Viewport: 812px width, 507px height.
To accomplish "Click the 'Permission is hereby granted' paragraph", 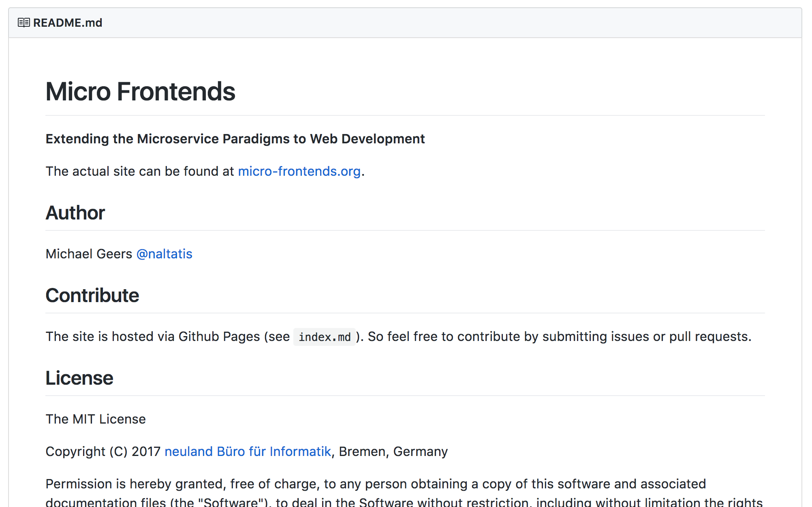I will 375,484.
